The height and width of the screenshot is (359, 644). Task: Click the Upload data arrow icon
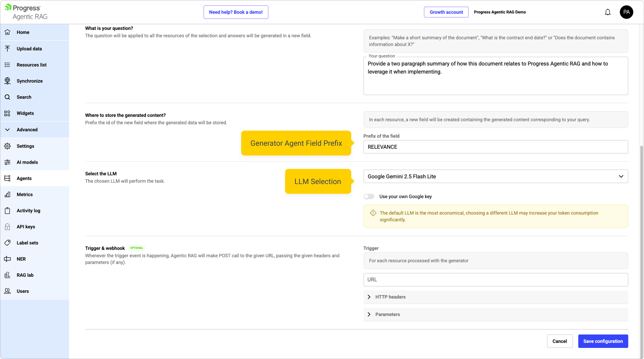tap(7, 49)
